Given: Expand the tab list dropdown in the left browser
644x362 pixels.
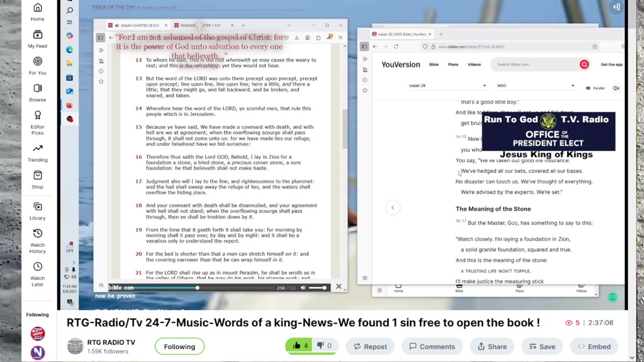Looking at the screenshot, I should coord(289,25).
